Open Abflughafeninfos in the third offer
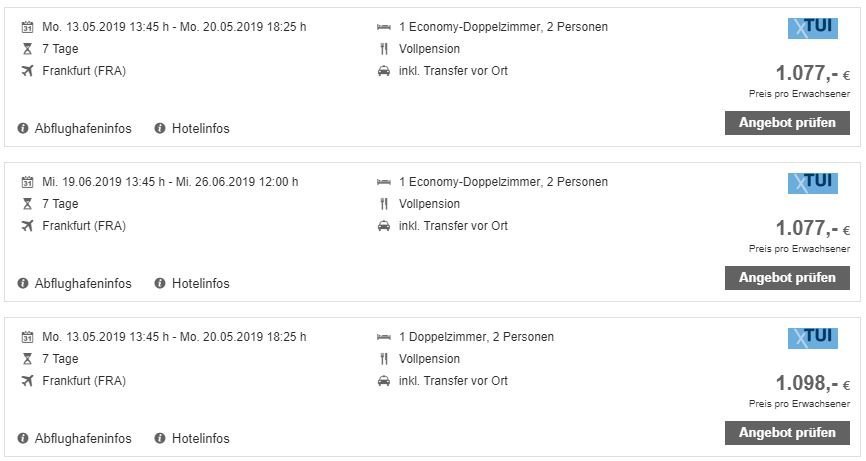866x461 pixels. click(83, 439)
